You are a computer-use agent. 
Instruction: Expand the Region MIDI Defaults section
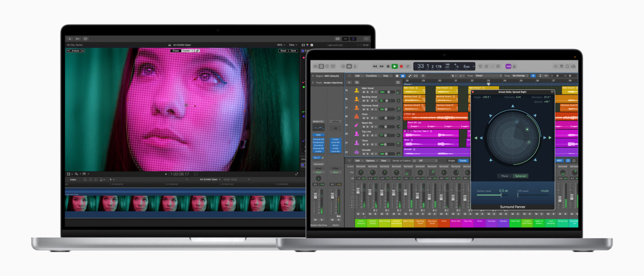coord(313,76)
